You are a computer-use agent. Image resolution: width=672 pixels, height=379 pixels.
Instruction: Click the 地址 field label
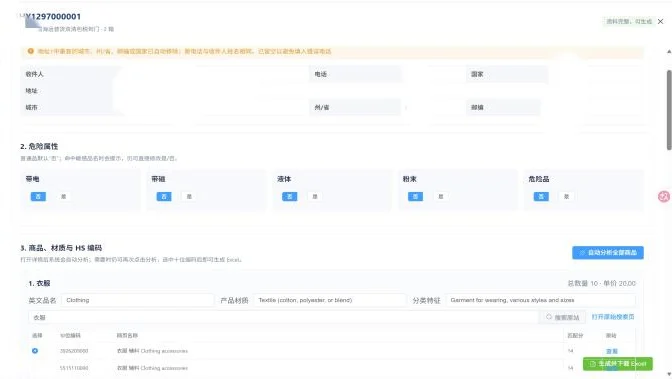[x=31, y=91]
